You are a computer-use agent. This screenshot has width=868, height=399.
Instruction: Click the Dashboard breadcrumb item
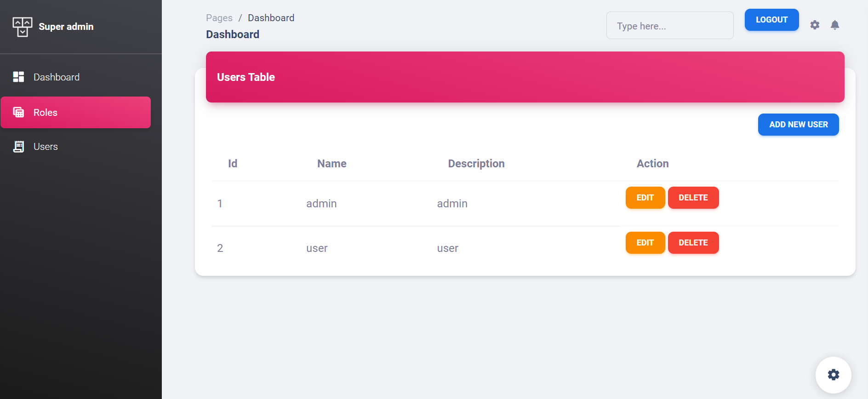[x=271, y=18]
